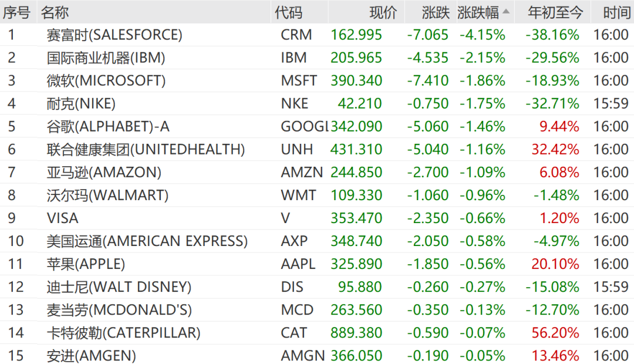
Task: Click the 涨跌 column header
Action: click(436, 12)
